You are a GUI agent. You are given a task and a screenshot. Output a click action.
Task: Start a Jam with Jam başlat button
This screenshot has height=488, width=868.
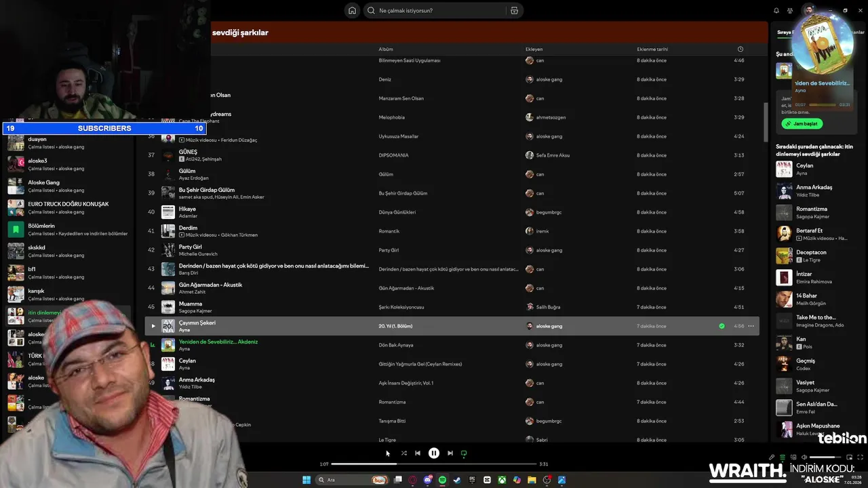[802, 124]
